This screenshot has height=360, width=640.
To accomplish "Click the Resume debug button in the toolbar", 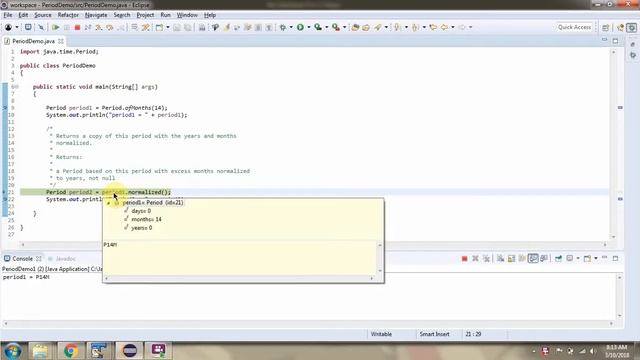I will tap(56, 27).
